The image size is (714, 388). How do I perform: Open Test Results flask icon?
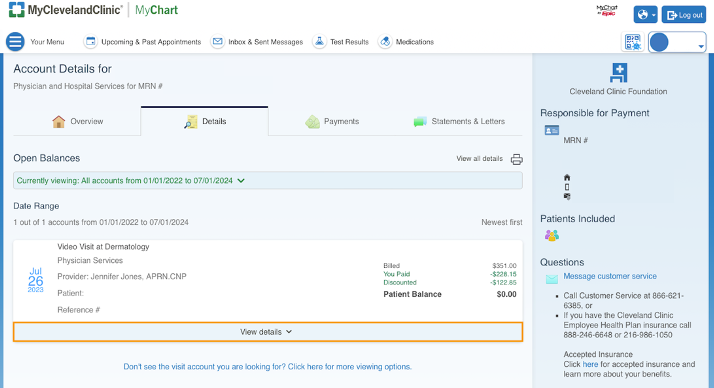(x=319, y=41)
